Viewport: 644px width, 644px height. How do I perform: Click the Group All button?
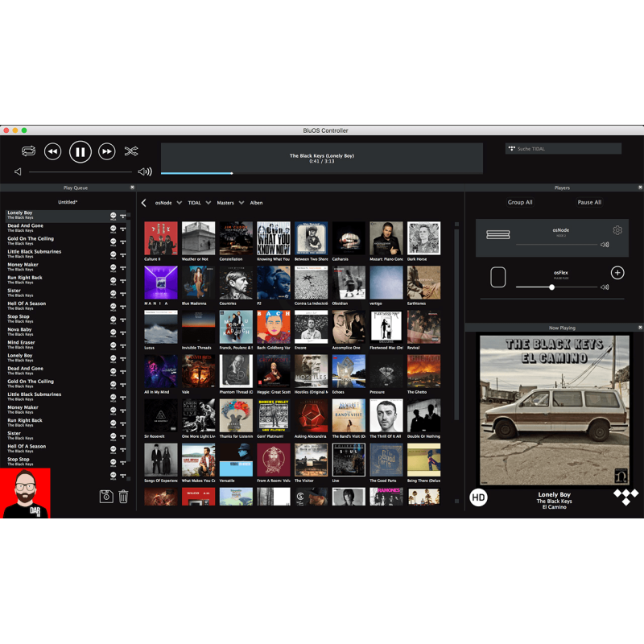coord(520,202)
